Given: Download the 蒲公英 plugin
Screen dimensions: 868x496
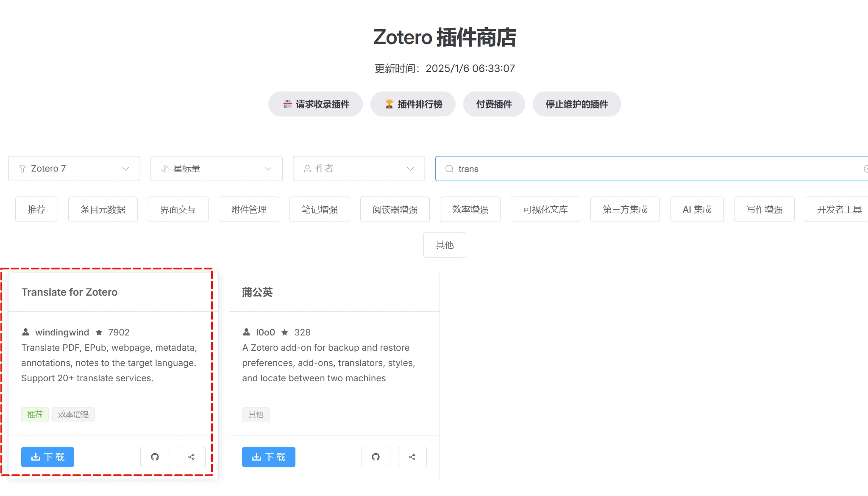Looking at the screenshot, I should 269,457.
